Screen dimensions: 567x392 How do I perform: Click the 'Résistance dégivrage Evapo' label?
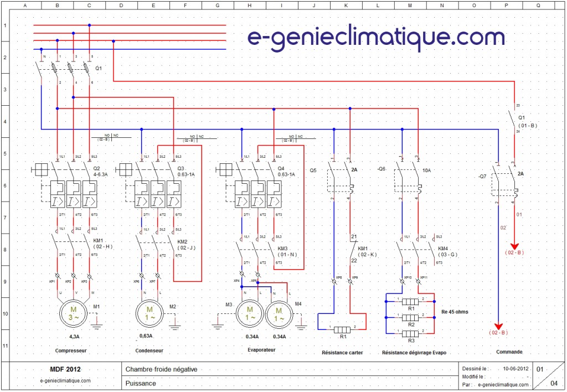414,353
